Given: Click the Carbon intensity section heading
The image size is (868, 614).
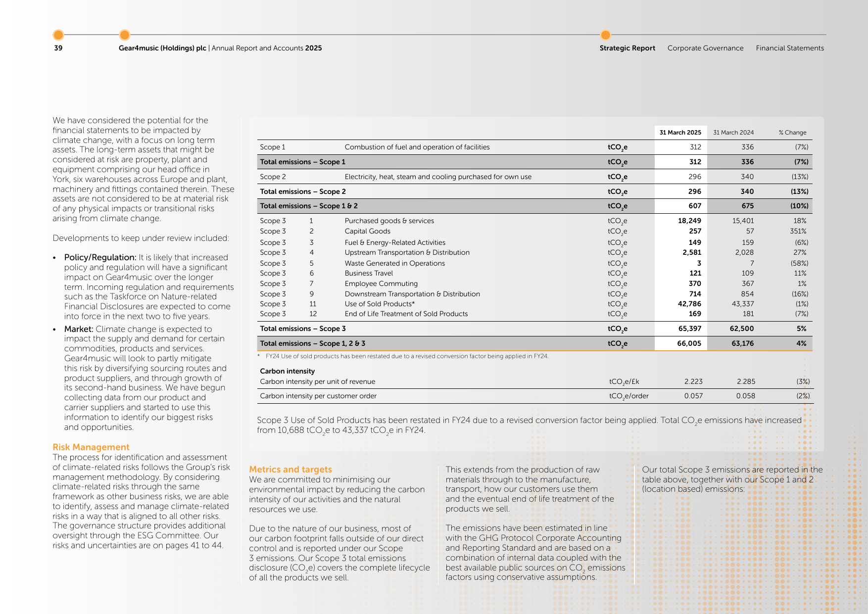Looking at the screenshot, I should point(288,371).
